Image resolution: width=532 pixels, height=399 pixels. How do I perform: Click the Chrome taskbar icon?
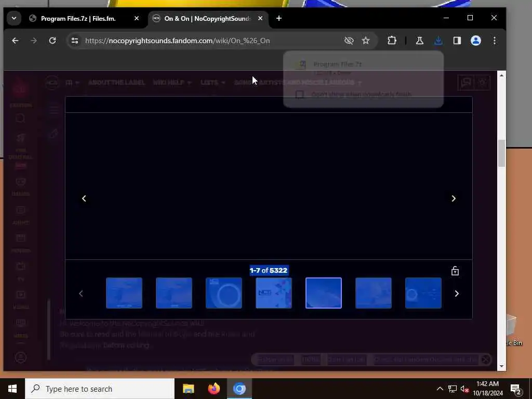click(239, 389)
